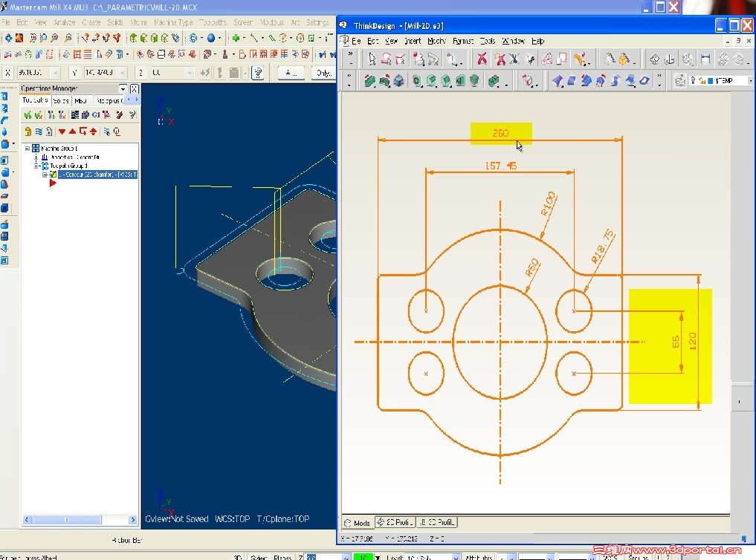Click right arrow of Operations Manager horizontal scrollbar

[x=132, y=520]
